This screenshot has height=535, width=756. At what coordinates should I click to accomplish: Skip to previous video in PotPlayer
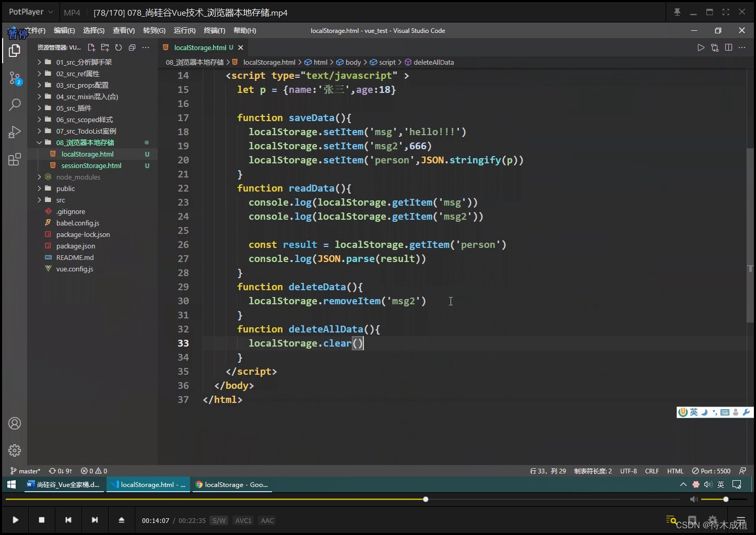coord(68,520)
